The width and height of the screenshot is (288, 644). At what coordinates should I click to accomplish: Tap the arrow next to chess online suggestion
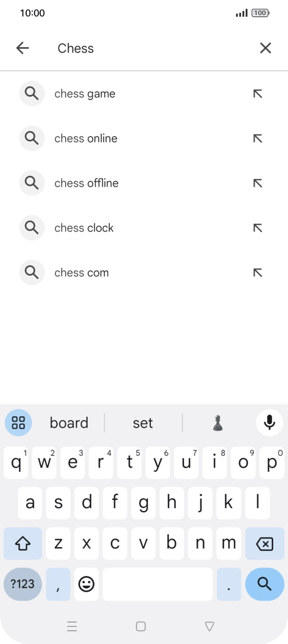(x=257, y=138)
